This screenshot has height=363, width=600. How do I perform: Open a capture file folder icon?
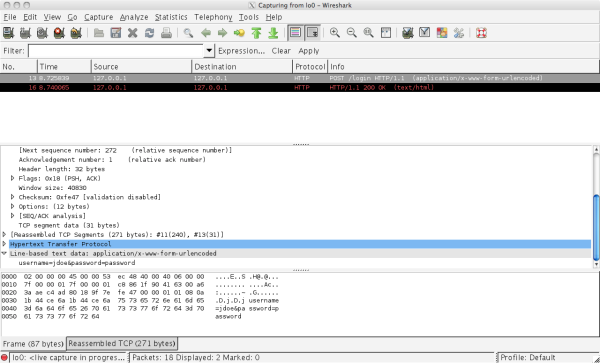99,33
